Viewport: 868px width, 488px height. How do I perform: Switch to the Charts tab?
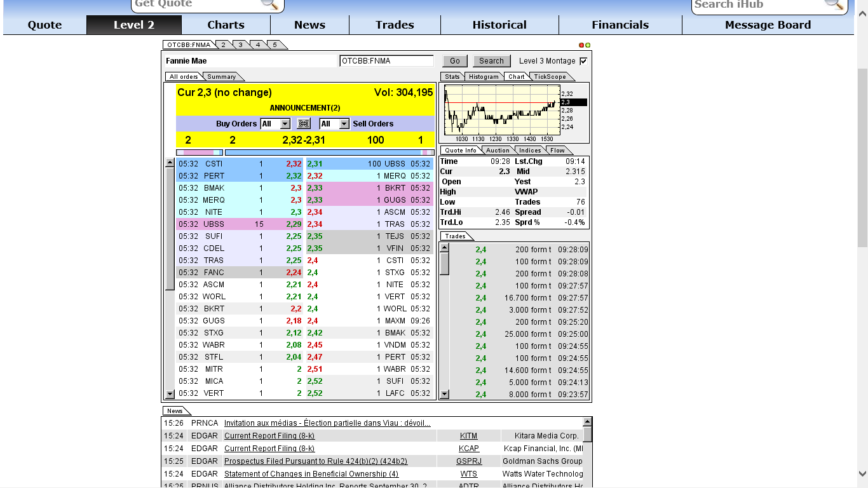(x=226, y=25)
